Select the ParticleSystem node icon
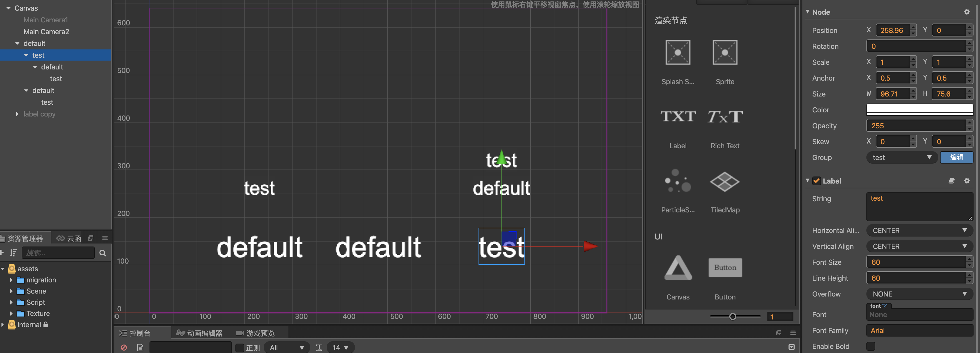The width and height of the screenshot is (980, 353). [677, 181]
